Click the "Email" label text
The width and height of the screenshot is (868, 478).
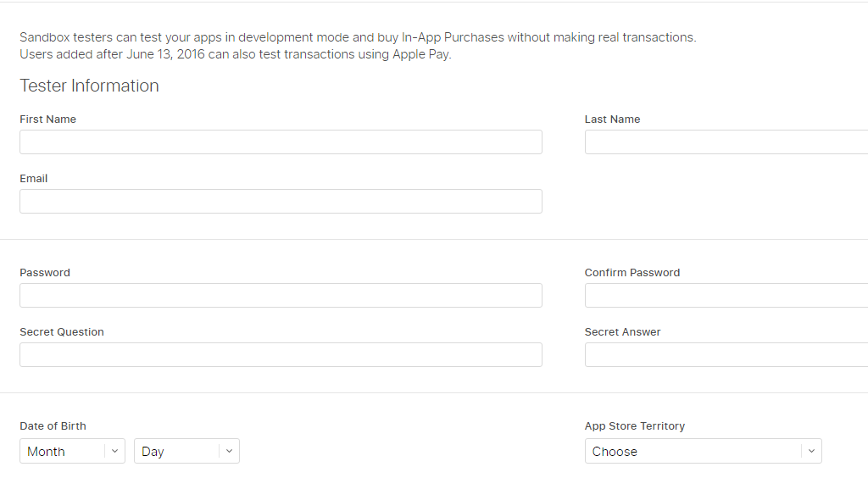point(34,179)
